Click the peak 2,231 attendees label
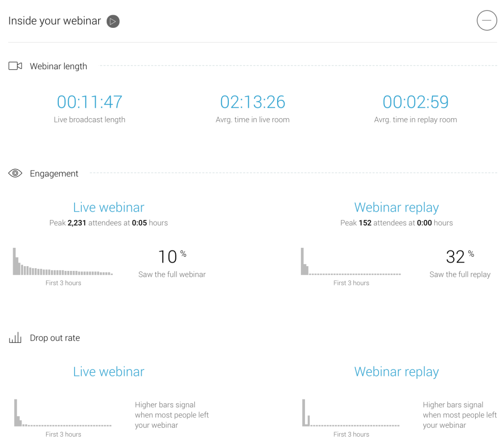504x442 pixels. 108,223
